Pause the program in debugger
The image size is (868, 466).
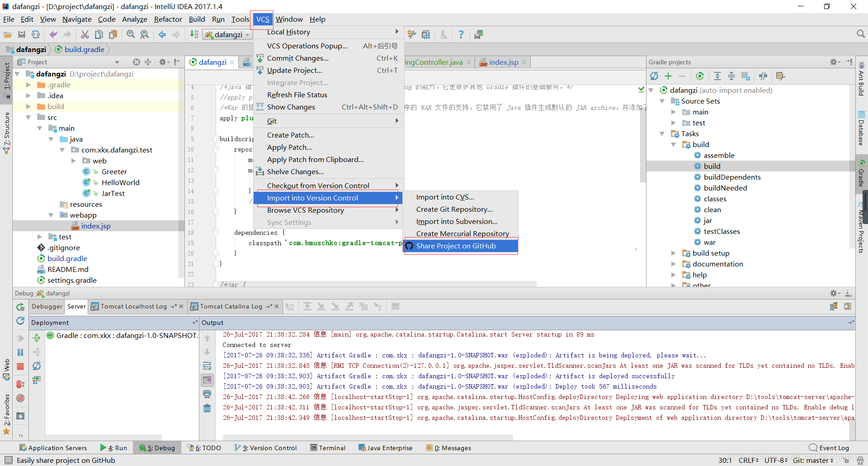[20, 352]
